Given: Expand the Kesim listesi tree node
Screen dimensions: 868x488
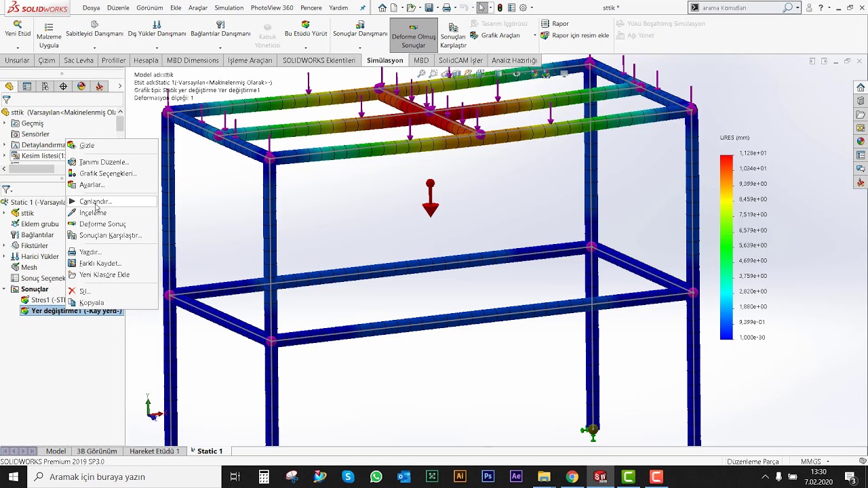Looking at the screenshot, I should (x=5, y=156).
